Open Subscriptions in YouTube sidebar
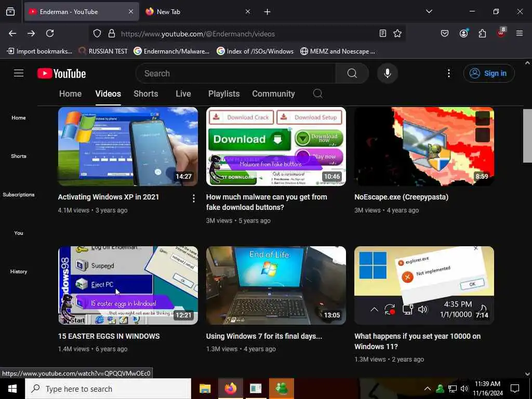Screen dimensions: 532x399 coord(19,194)
